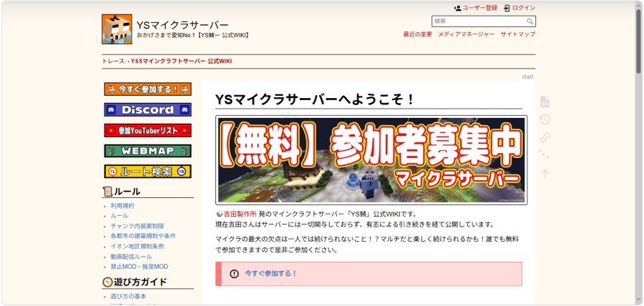The height and width of the screenshot is (306, 644).
Task: Click the YSマイクラサーバーへようこそ！ heading
Action: pyautogui.click(x=316, y=99)
